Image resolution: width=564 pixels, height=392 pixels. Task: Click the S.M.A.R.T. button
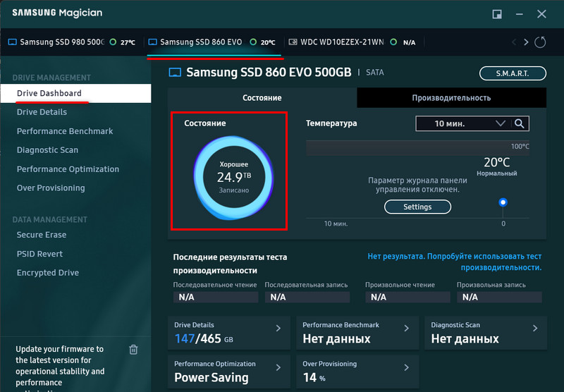click(x=513, y=73)
